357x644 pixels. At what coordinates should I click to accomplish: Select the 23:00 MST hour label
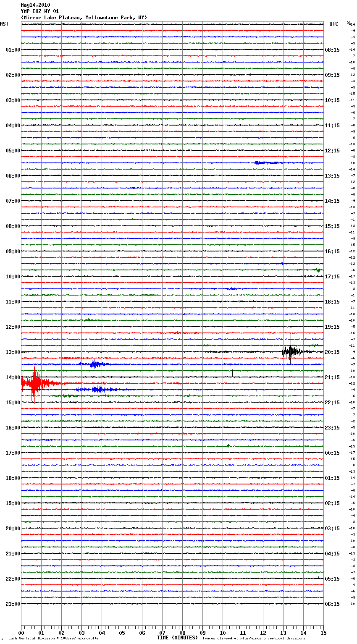[13, 604]
